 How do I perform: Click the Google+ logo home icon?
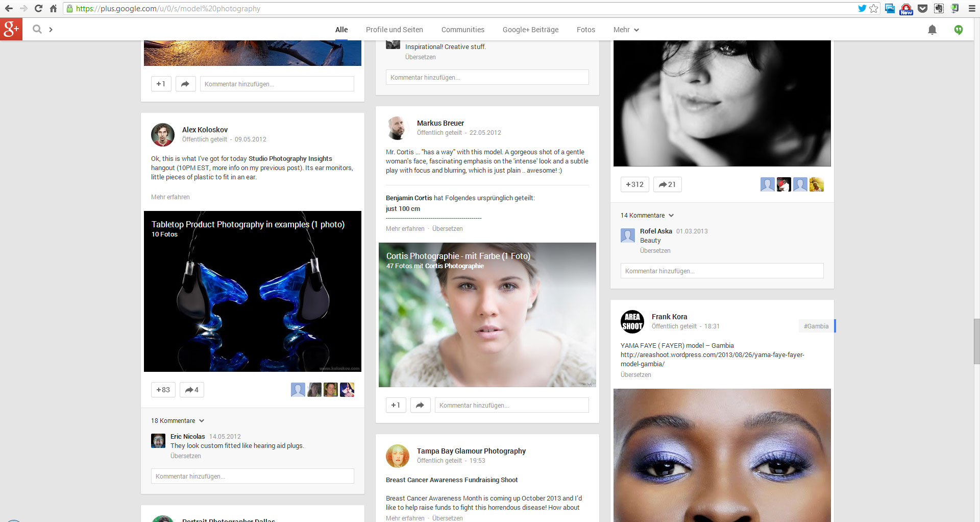pyautogui.click(x=11, y=30)
